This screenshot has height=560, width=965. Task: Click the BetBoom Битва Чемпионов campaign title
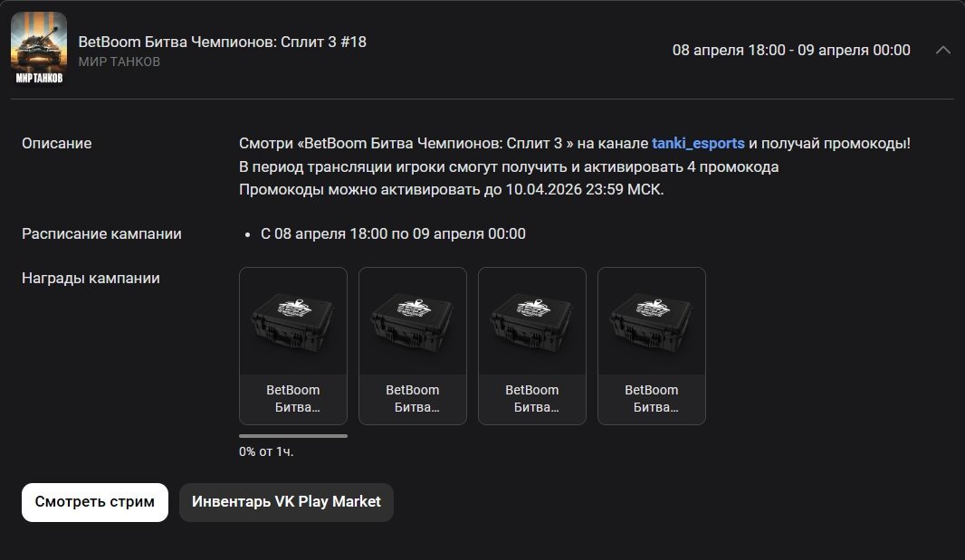223,42
